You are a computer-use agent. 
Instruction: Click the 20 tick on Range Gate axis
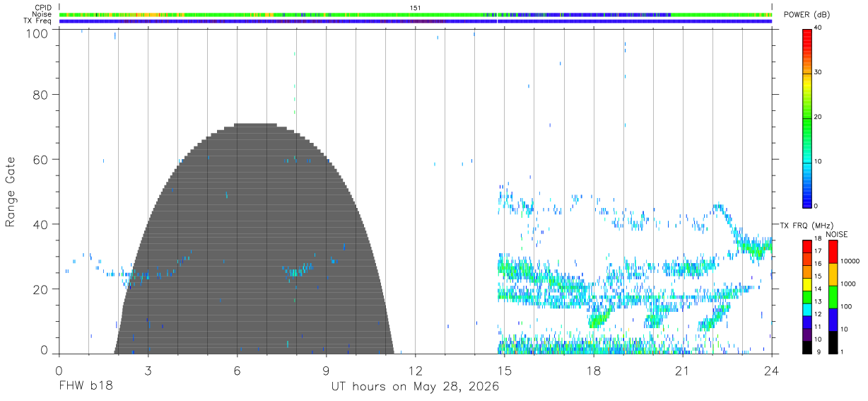(x=42, y=289)
